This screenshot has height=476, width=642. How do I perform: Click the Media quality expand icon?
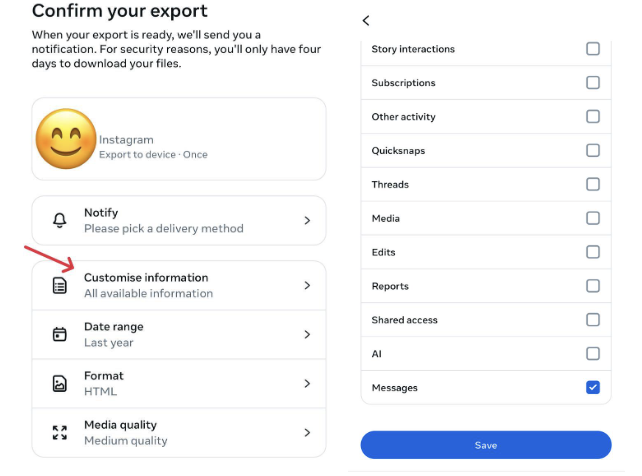pos(59,432)
